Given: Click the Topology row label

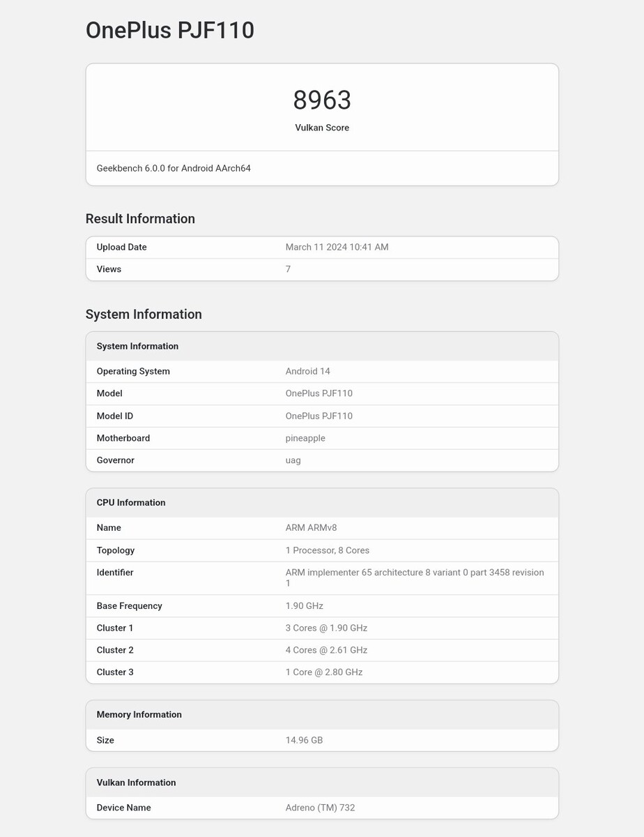Looking at the screenshot, I should tap(116, 550).
